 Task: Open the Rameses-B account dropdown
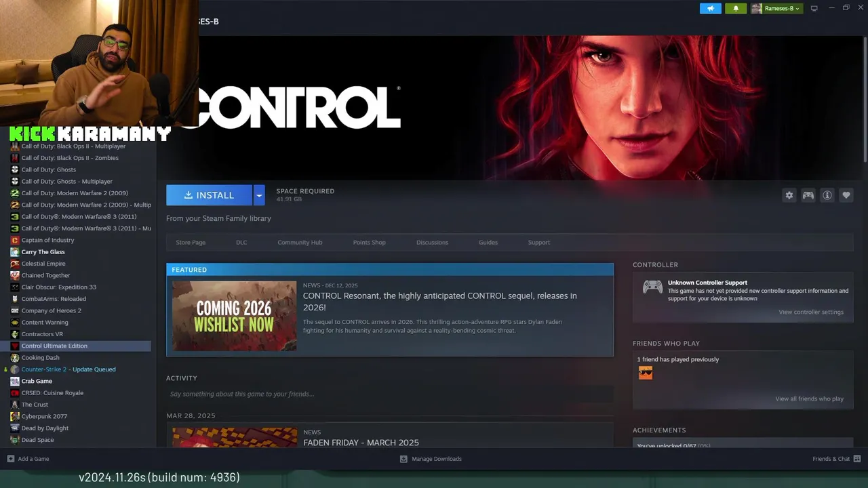(776, 8)
